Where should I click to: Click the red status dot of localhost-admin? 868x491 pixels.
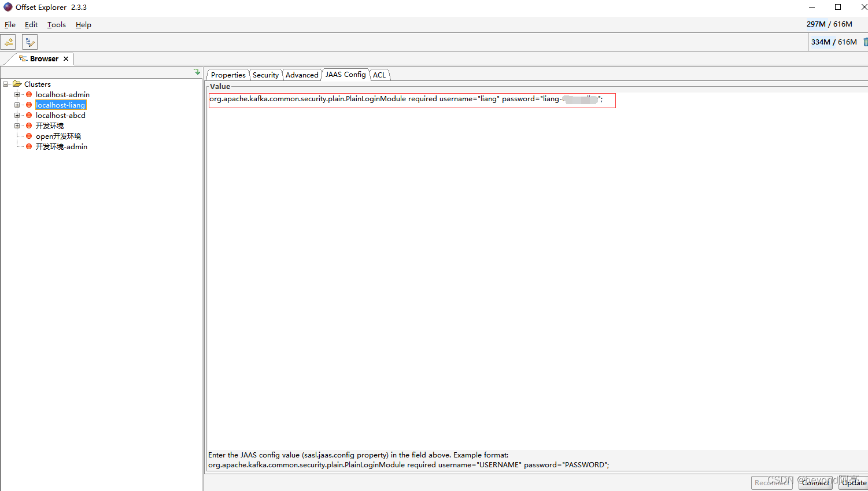(x=29, y=94)
